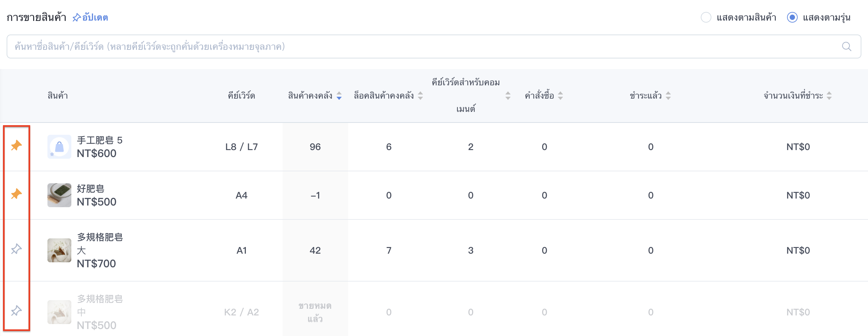Select the แสดงตามสินค้า radio button
868x336 pixels.
tap(706, 17)
